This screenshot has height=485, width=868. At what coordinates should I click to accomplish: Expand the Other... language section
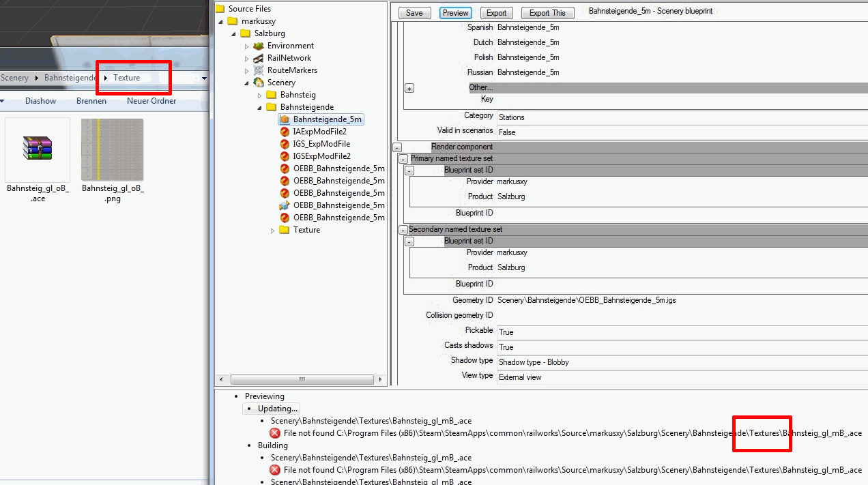point(409,88)
